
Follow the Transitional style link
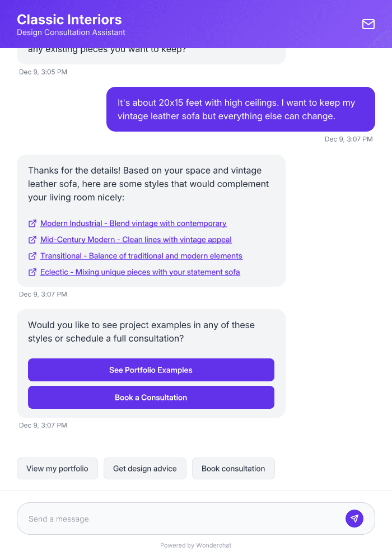pyautogui.click(x=141, y=255)
